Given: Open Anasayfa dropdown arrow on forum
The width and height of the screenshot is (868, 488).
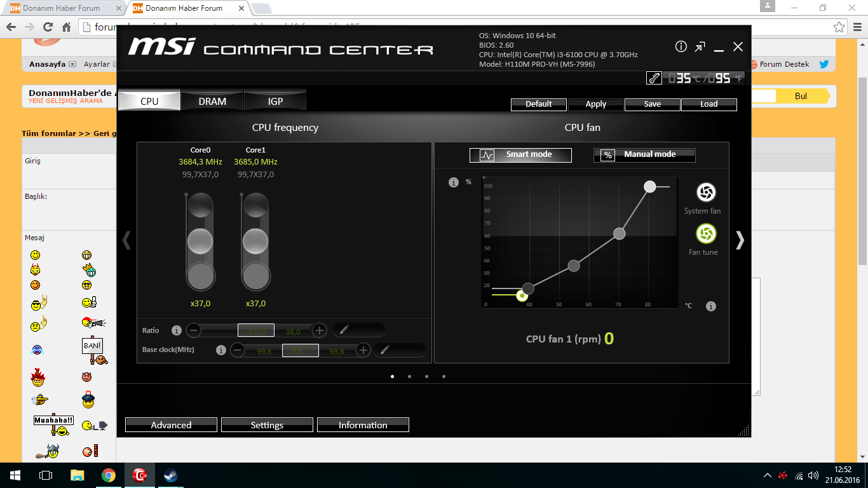Looking at the screenshot, I should point(72,64).
